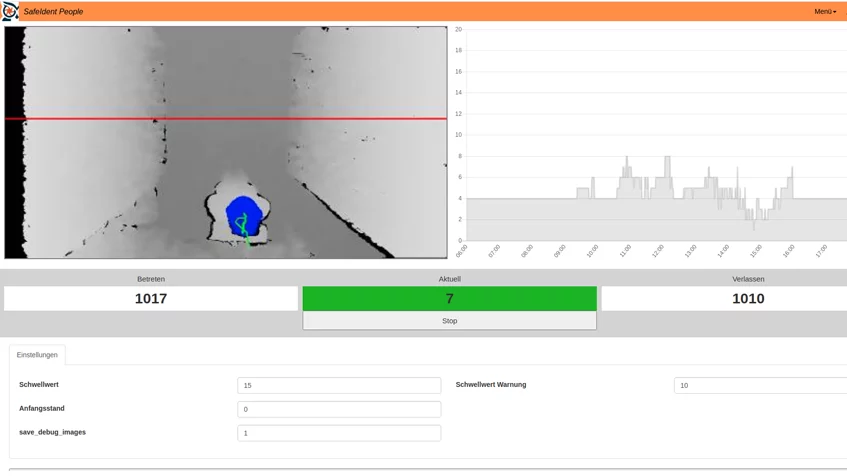Viewport: 847px width, 476px height.
Task: Edit the Schwellwert Warnung field
Action: (760, 385)
